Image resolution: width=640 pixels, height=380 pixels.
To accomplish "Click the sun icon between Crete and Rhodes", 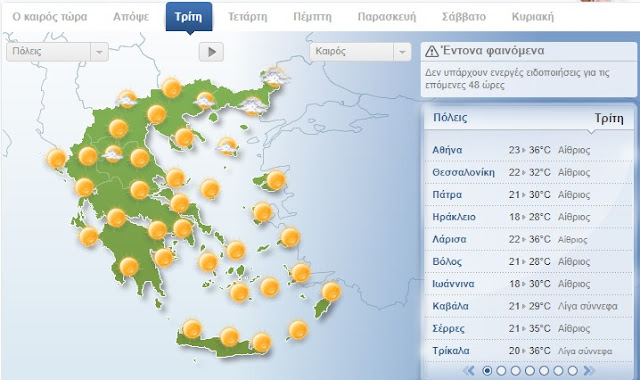I will (298, 330).
